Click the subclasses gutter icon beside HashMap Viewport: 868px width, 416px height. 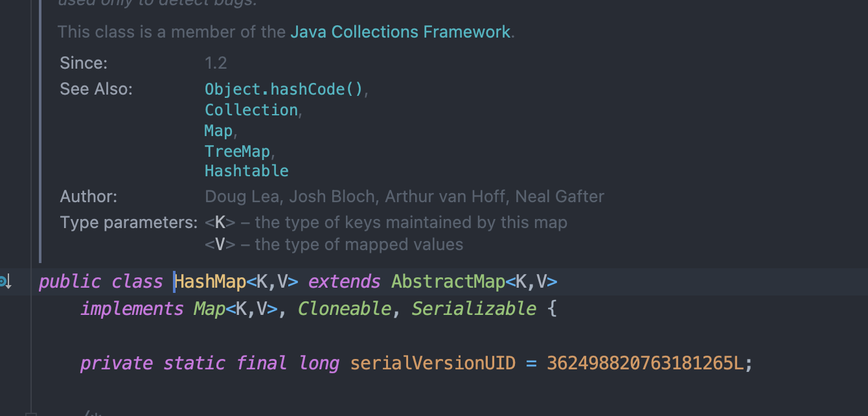5,282
